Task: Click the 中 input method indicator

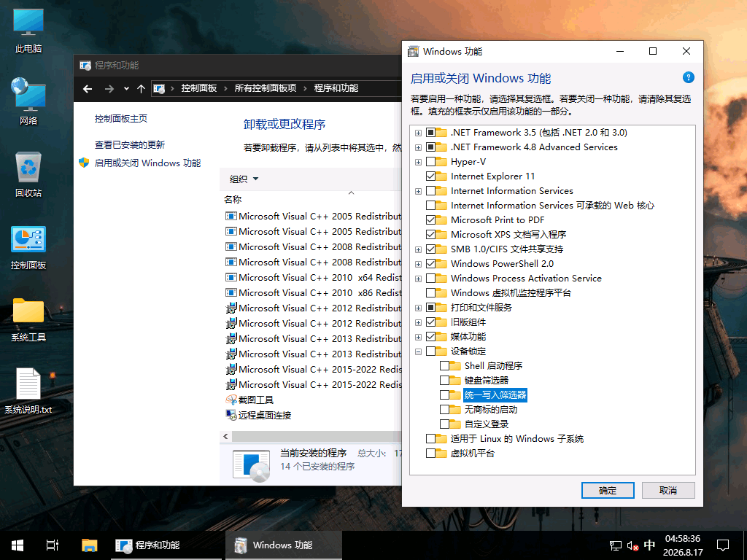Action: 649,545
